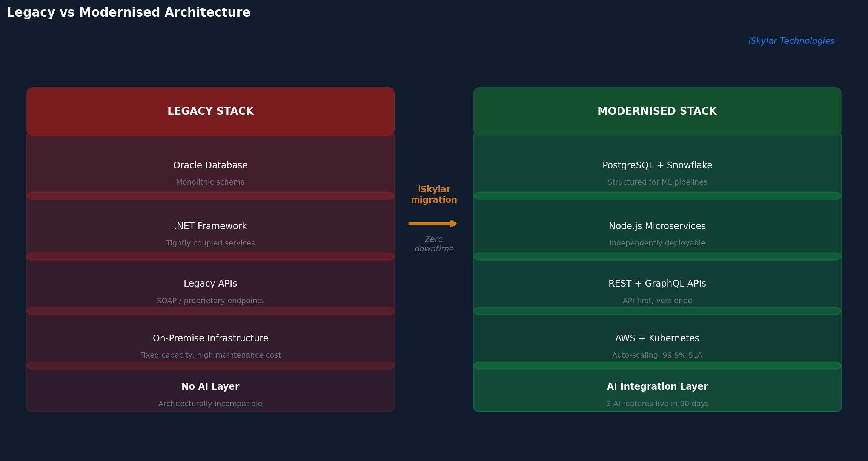Image resolution: width=868 pixels, height=461 pixels.
Task: Click 'AI Integration Layer' text
Action: click(x=657, y=387)
